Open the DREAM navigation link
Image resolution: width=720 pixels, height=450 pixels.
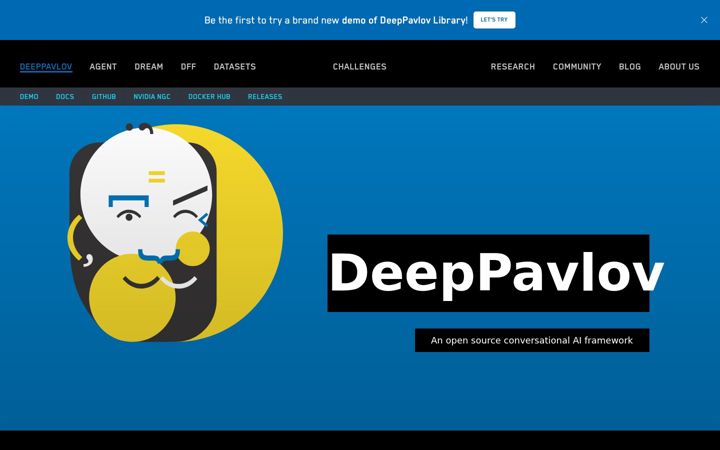tap(149, 67)
